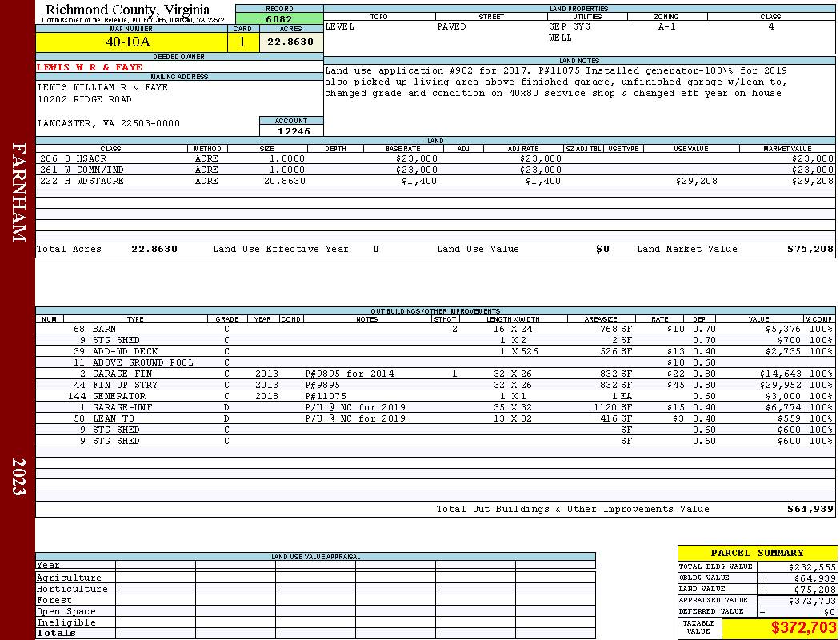The height and width of the screenshot is (640, 840).
Task: Click the street value PAVED
Action: pyautogui.click(x=451, y=26)
